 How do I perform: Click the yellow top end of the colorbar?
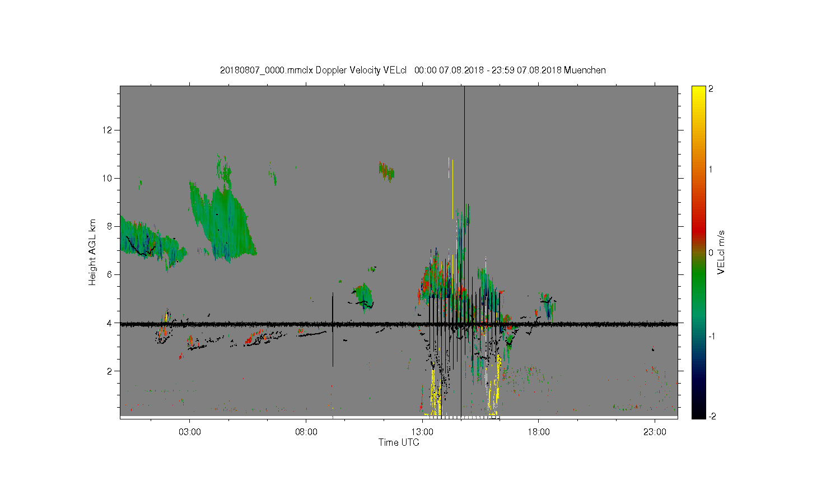click(x=698, y=90)
